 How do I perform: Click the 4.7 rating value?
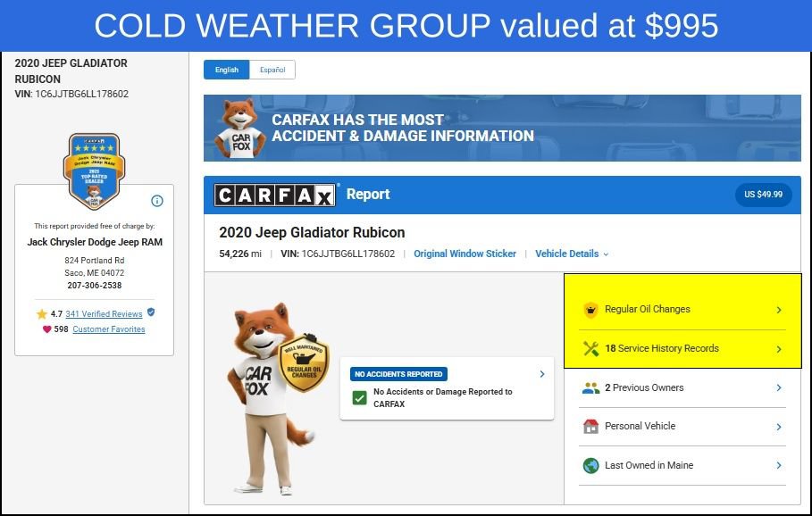[56, 313]
